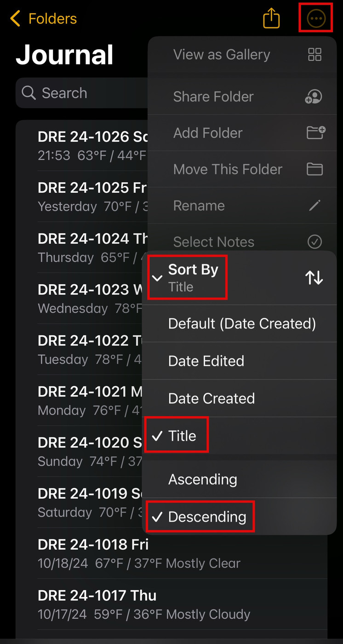The image size is (343, 644).
Task: Sort notes by Date Edited
Action: pos(206,361)
